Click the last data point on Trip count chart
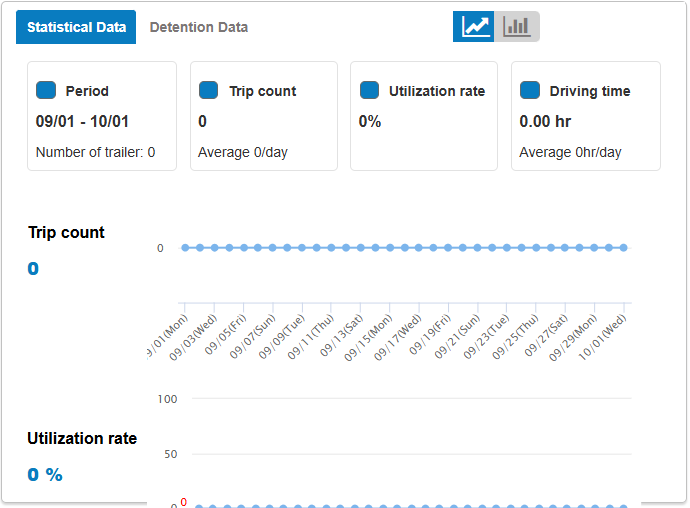This screenshot has height=508, width=690. 623,248
